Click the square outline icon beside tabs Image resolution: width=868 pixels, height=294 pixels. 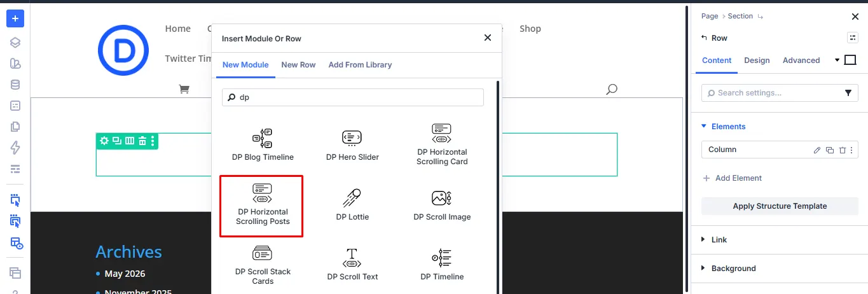point(850,60)
